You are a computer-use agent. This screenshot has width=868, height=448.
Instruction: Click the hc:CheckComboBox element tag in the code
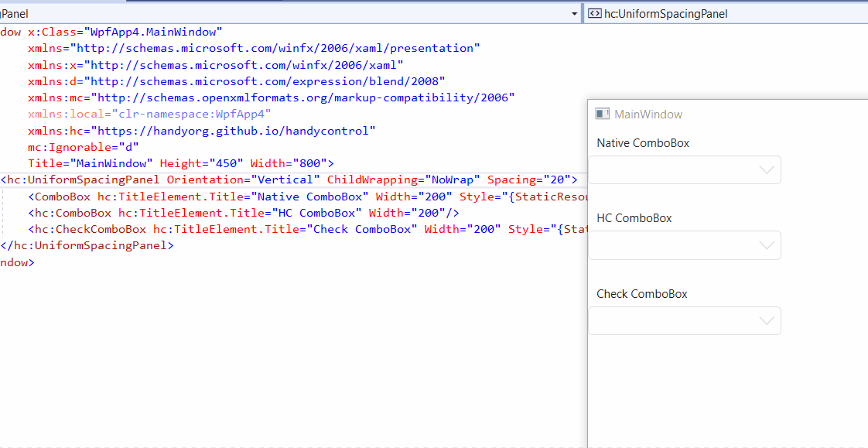pos(87,229)
